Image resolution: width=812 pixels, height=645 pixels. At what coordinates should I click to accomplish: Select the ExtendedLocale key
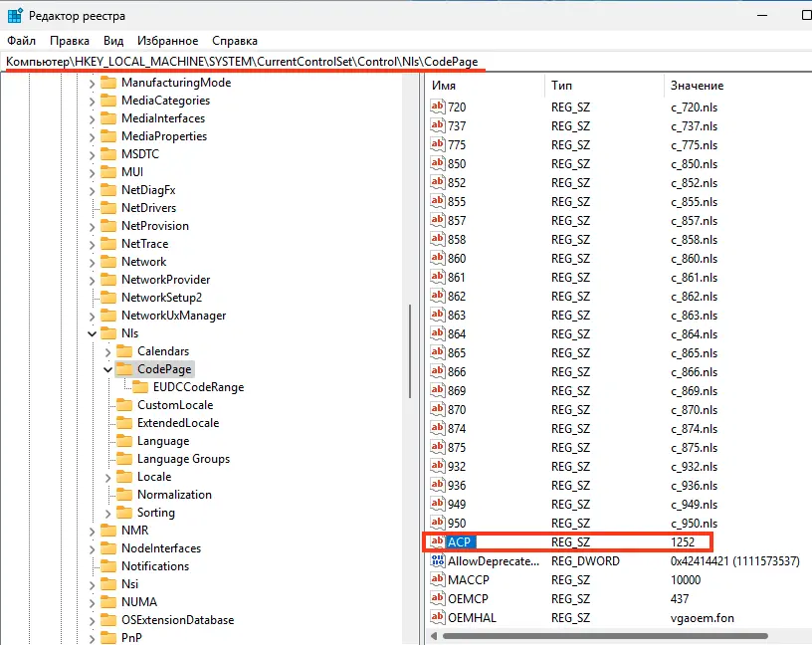(x=178, y=423)
